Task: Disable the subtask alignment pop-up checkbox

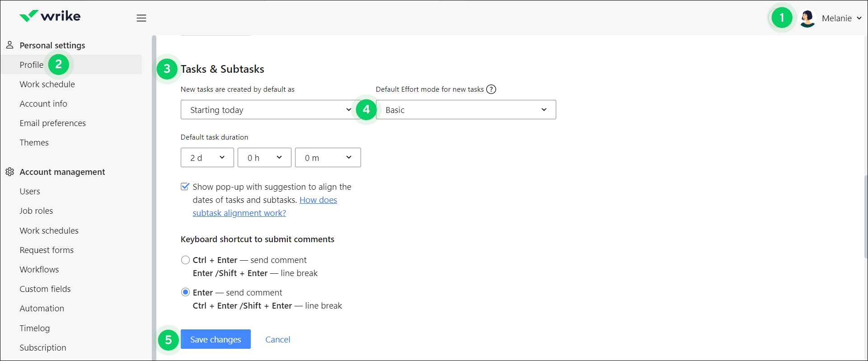Action: [x=185, y=187]
